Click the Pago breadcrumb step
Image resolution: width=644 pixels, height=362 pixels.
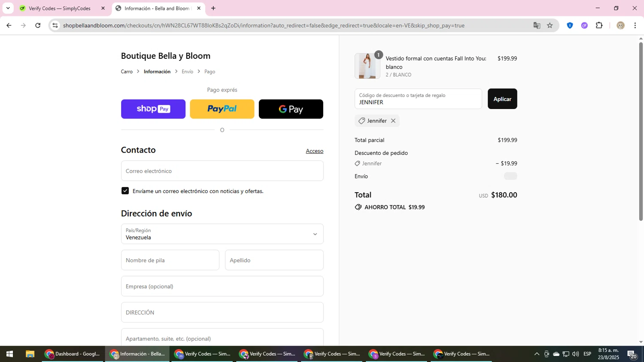[x=210, y=72]
